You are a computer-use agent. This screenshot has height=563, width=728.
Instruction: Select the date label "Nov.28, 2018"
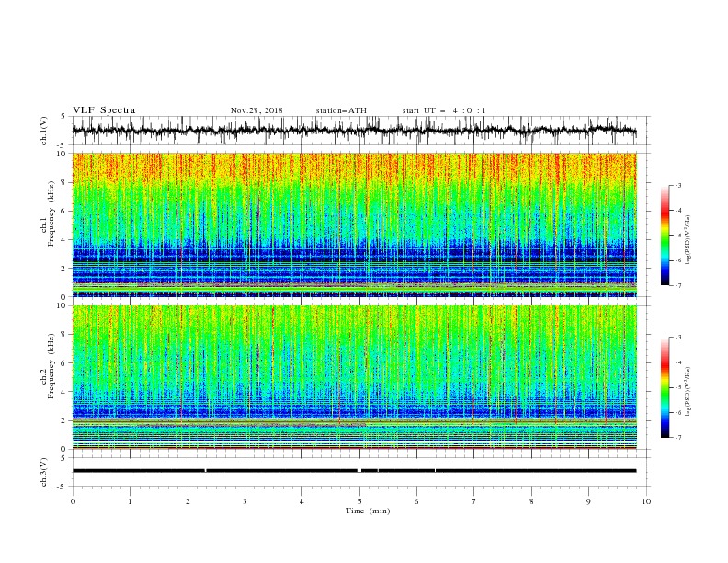pos(256,110)
